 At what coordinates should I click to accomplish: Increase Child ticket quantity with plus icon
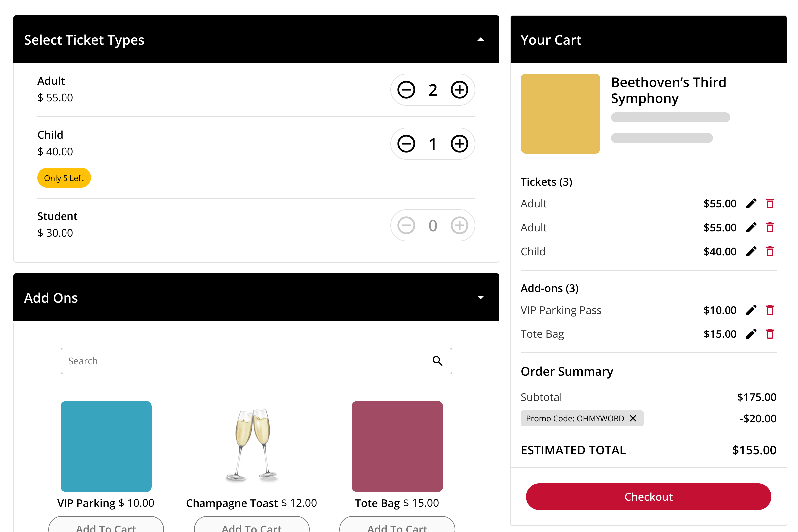click(x=460, y=144)
